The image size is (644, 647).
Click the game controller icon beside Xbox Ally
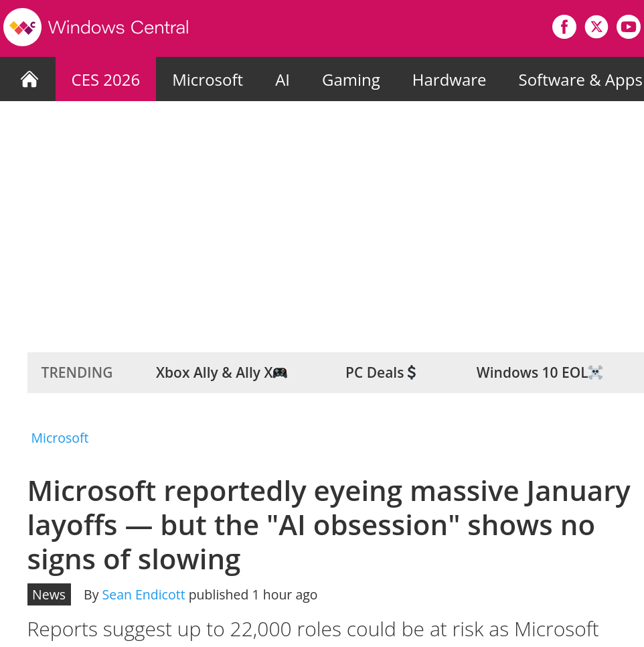click(280, 372)
